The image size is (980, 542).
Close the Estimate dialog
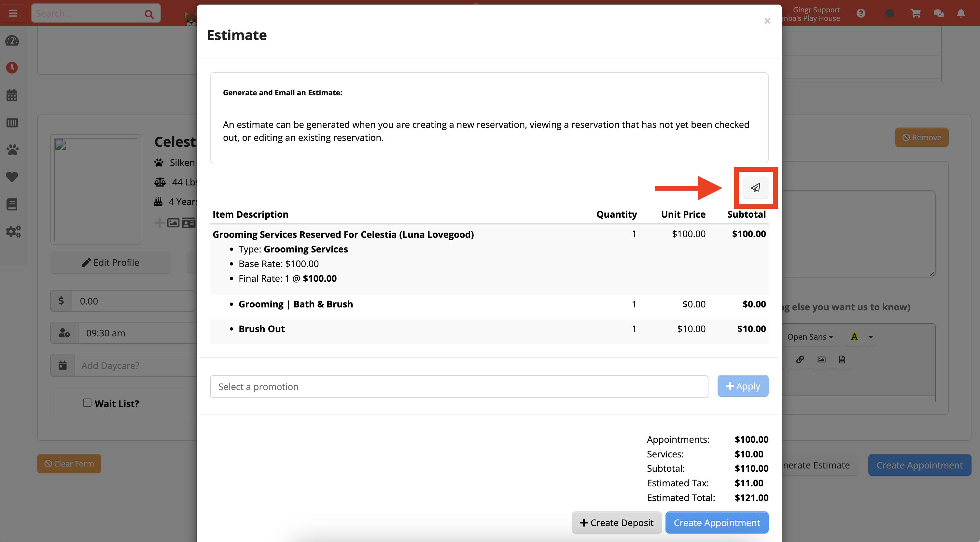[x=767, y=20]
